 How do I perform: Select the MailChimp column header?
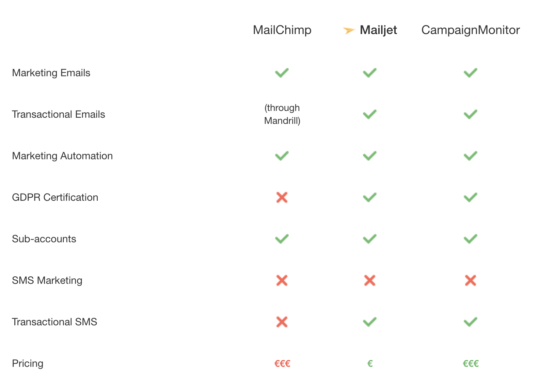point(282,30)
